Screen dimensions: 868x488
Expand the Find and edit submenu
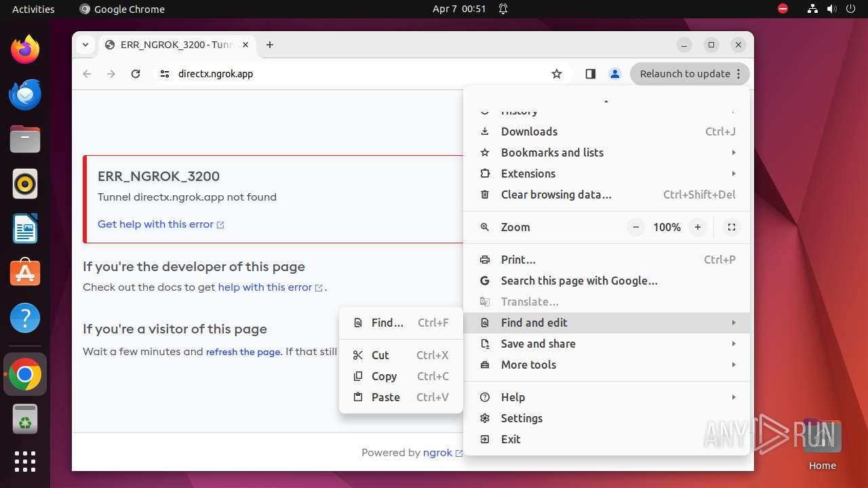(607, 323)
